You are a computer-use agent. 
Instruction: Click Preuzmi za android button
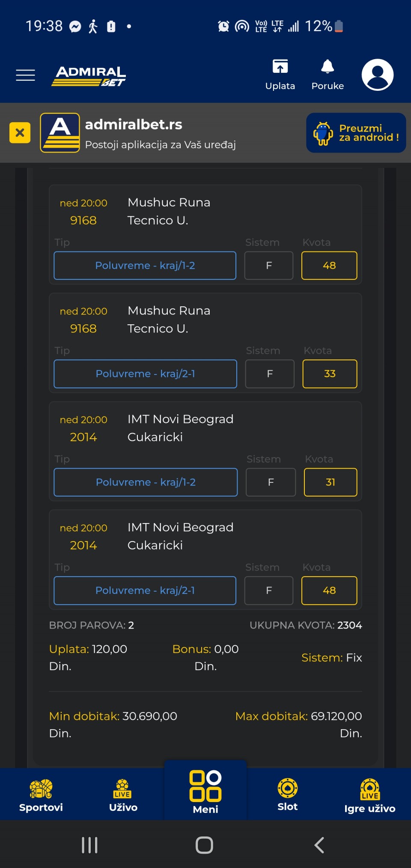[x=356, y=133]
